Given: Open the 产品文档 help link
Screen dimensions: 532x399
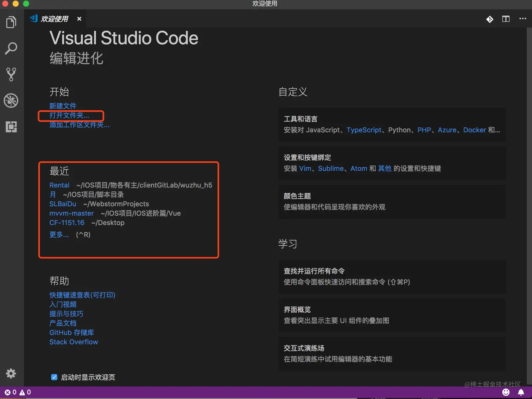Looking at the screenshot, I should [x=63, y=323].
